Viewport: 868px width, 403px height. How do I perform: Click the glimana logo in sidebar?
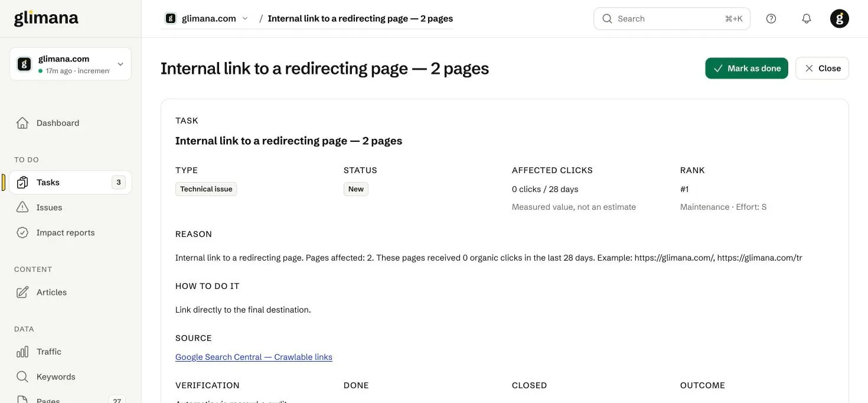(x=46, y=18)
